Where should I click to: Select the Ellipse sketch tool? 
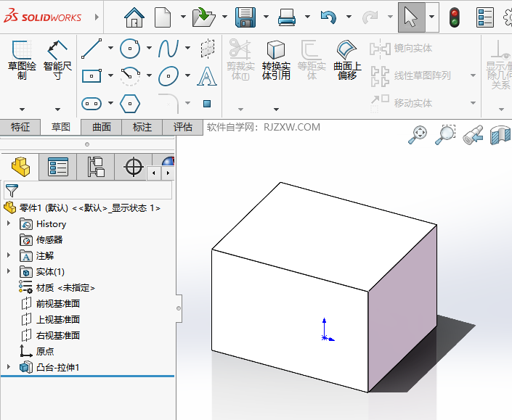pyautogui.click(x=168, y=76)
